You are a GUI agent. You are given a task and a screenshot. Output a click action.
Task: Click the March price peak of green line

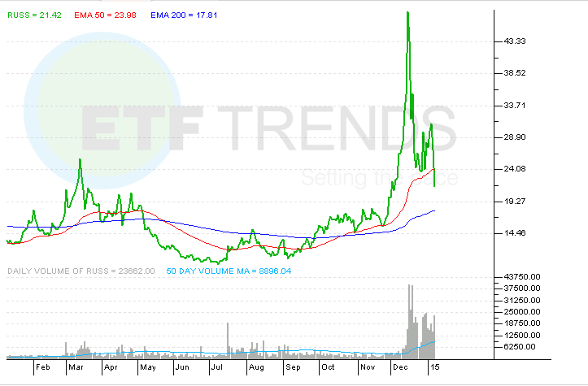click(x=80, y=160)
